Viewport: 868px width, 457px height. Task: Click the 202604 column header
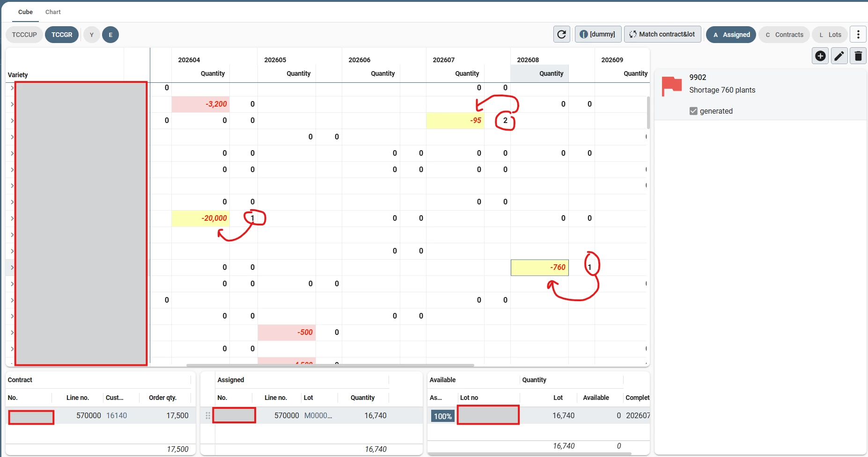tap(189, 60)
